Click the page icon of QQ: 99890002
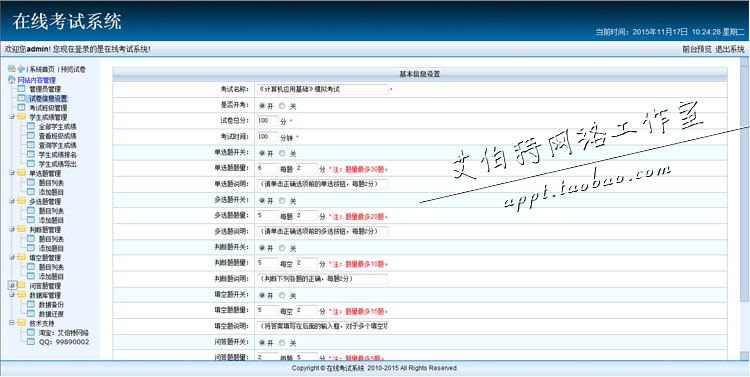 tap(31, 342)
